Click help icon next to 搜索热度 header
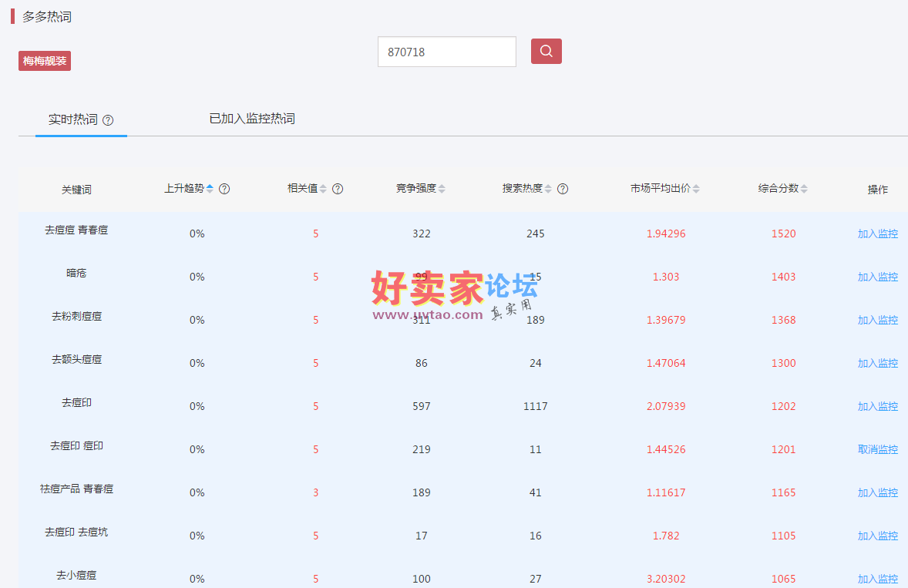The image size is (908, 588). pyautogui.click(x=563, y=189)
